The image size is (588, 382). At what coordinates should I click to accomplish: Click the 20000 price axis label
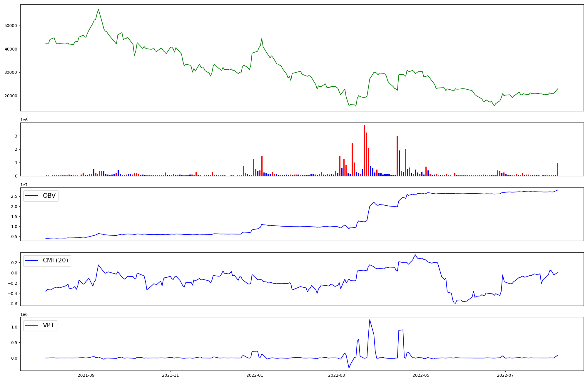pyautogui.click(x=11, y=96)
